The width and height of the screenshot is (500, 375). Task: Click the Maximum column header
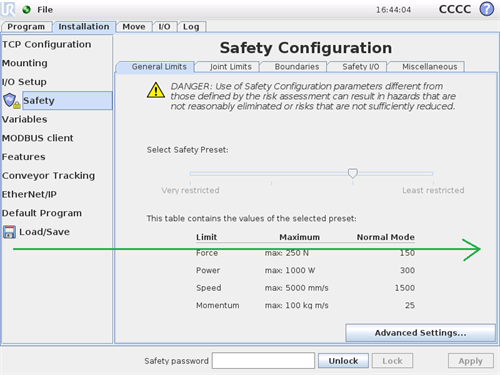[x=299, y=237]
